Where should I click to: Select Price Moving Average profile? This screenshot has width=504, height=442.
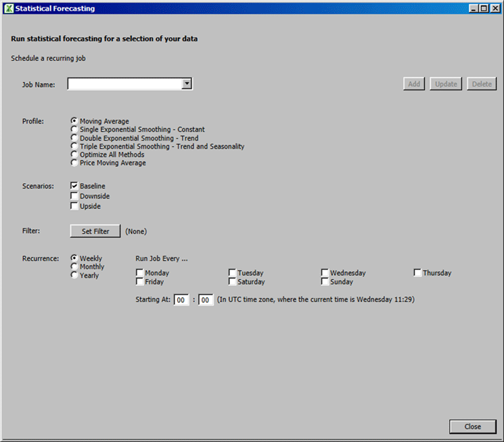(x=74, y=163)
